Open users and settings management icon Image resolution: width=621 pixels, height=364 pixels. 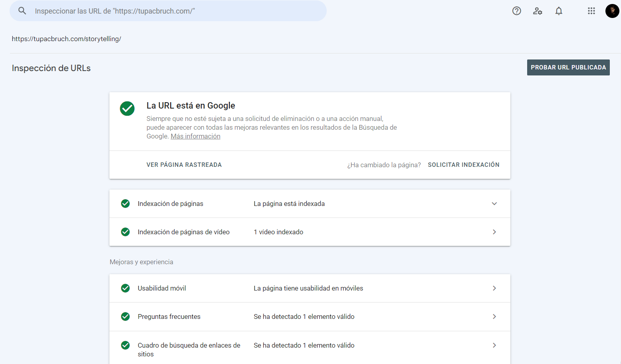[538, 11]
